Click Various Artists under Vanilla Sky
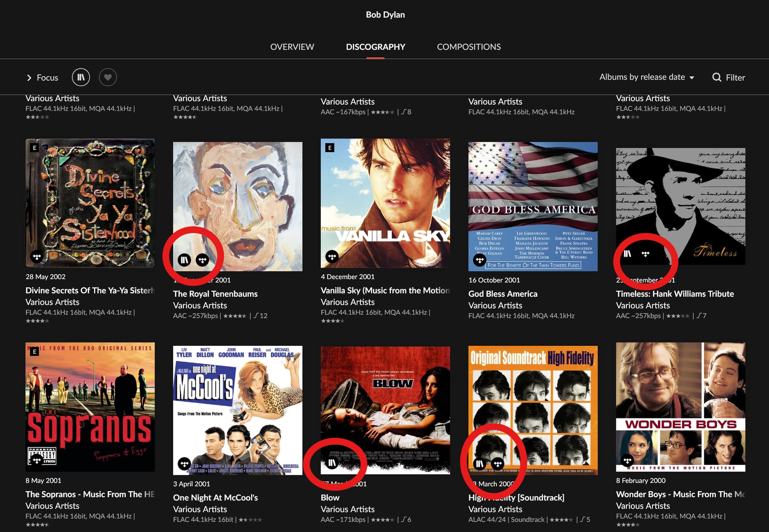 (x=347, y=302)
